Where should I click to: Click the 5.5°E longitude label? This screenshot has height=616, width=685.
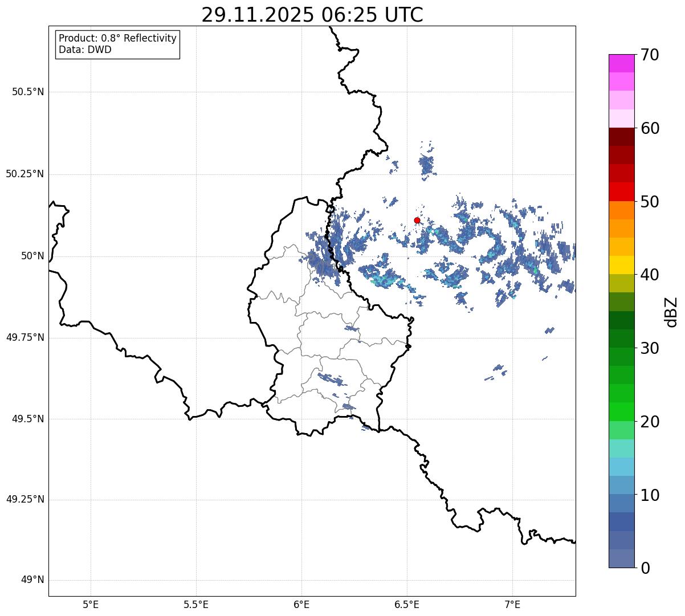(x=196, y=605)
